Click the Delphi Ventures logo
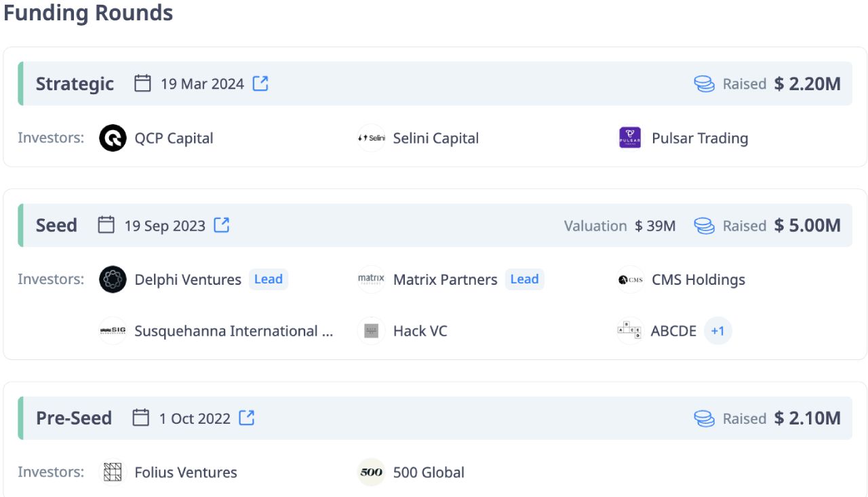The height and width of the screenshot is (497, 868). coord(113,279)
